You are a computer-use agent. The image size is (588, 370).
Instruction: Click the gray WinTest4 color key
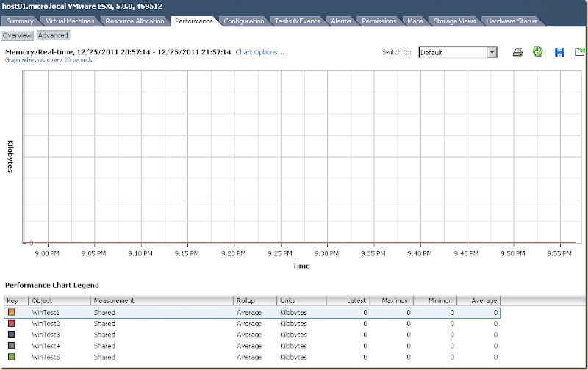point(12,346)
